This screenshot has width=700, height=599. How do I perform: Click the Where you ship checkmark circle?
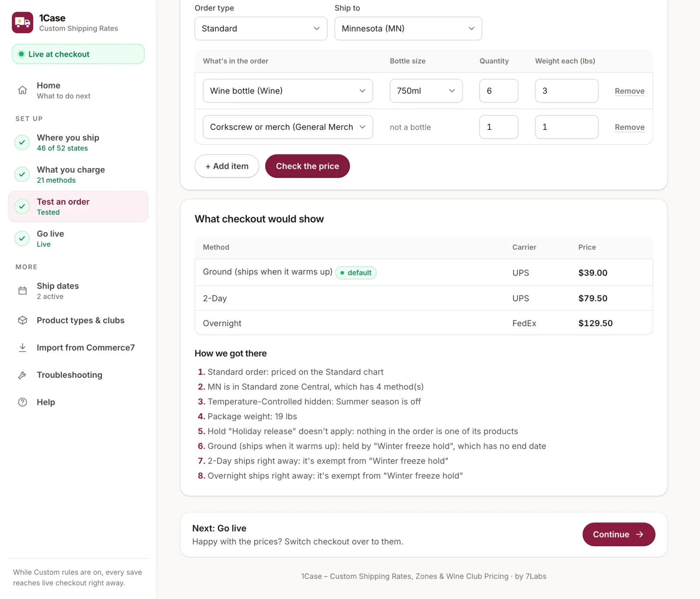coord(22,143)
